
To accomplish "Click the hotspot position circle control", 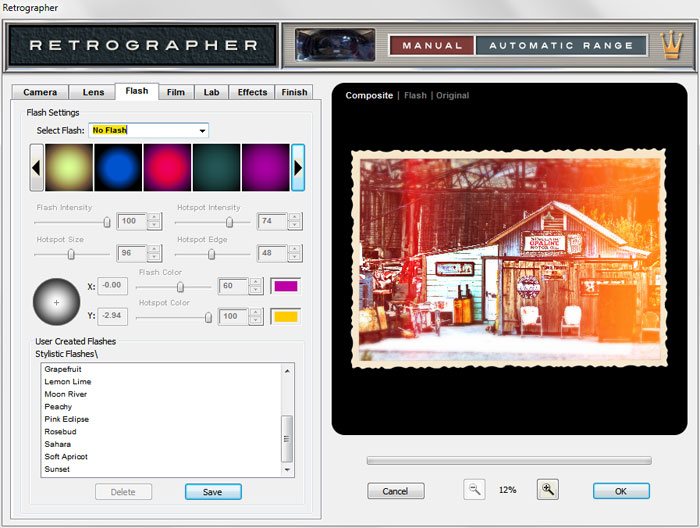I will coord(57,302).
